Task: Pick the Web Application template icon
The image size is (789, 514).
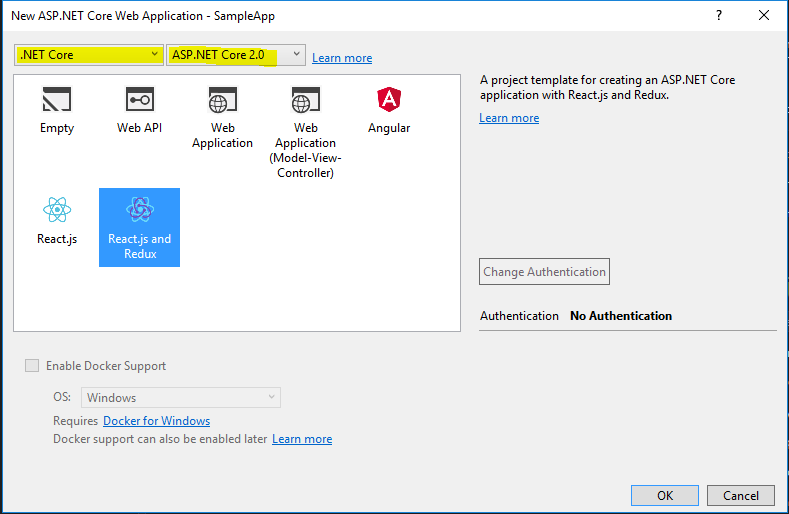Action: (x=222, y=100)
